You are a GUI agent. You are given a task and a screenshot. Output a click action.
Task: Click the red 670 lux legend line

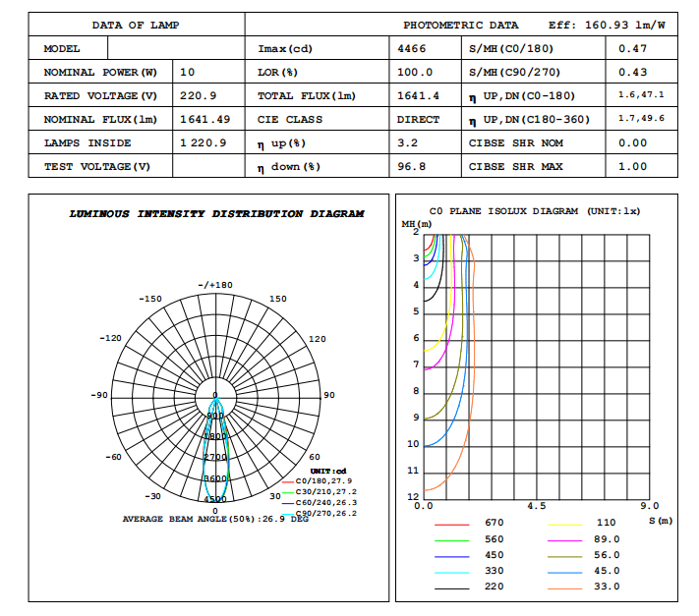(x=451, y=526)
